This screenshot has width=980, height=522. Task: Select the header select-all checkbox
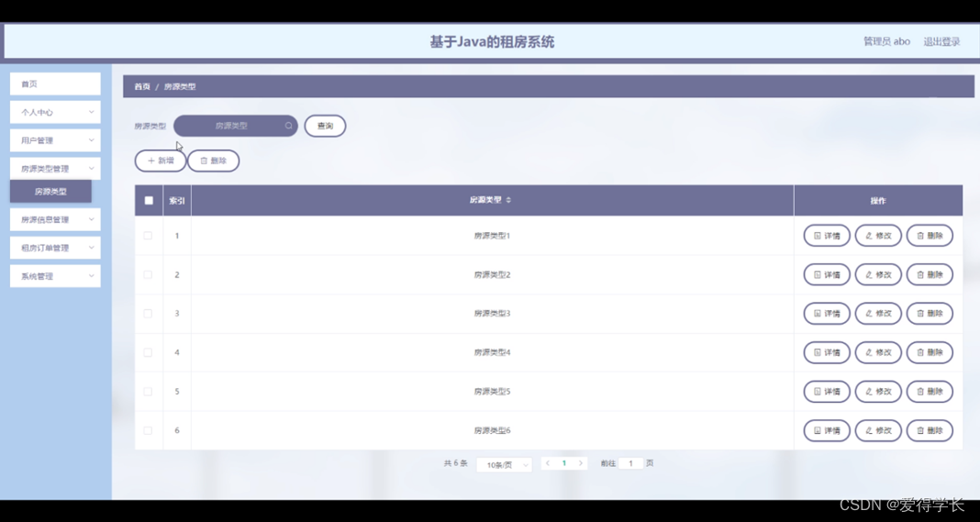click(149, 201)
